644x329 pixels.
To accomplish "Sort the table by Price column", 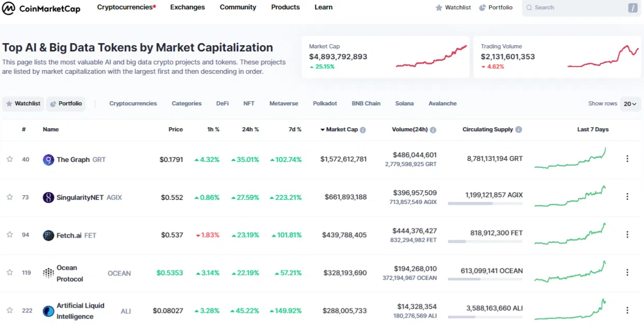I will tap(176, 130).
